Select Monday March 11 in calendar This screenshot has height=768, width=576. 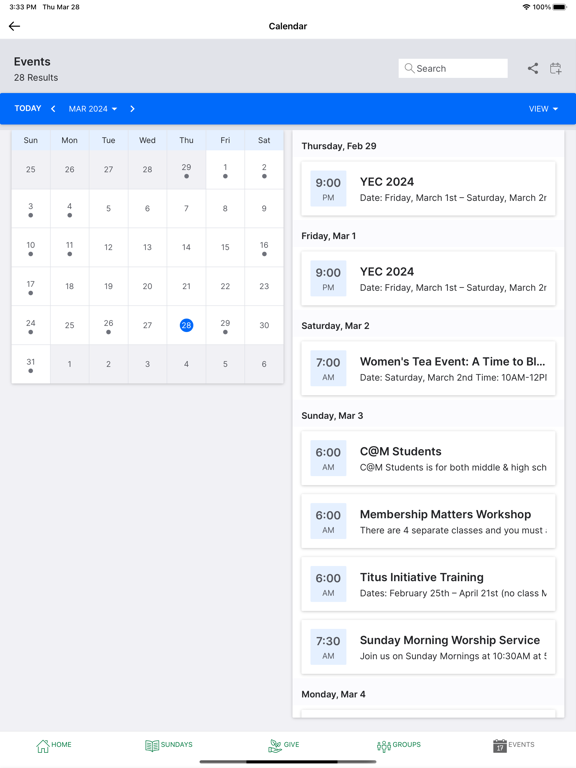point(70,247)
